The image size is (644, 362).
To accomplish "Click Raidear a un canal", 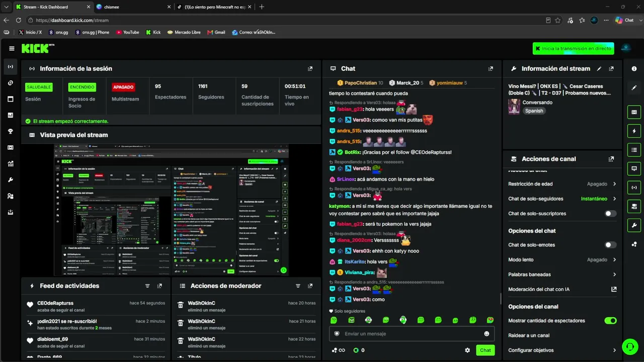I will click(x=529, y=335).
